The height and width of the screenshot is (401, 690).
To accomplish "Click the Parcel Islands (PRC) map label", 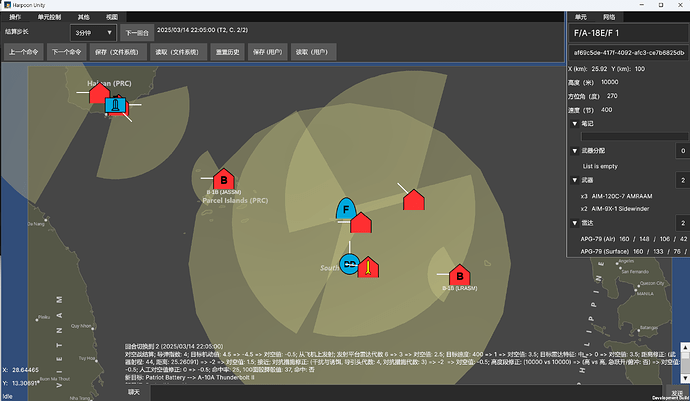I will 235,201.
